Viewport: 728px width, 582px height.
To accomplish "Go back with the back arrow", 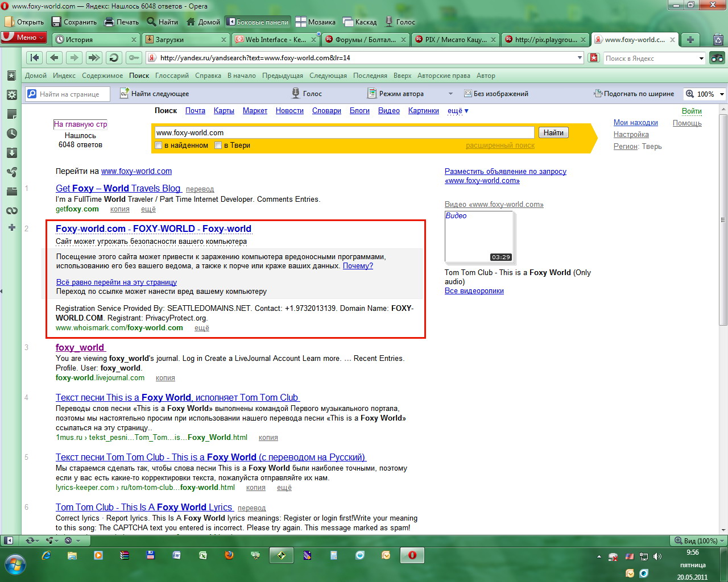I will 54,57.
